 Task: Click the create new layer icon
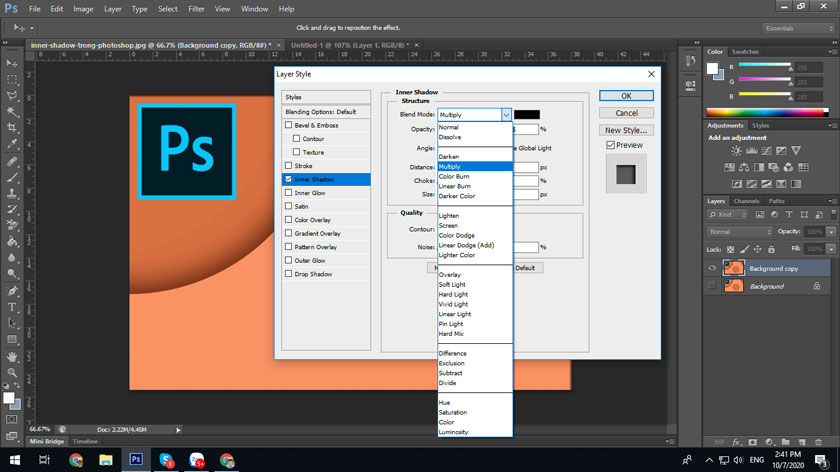click(802, 442)
